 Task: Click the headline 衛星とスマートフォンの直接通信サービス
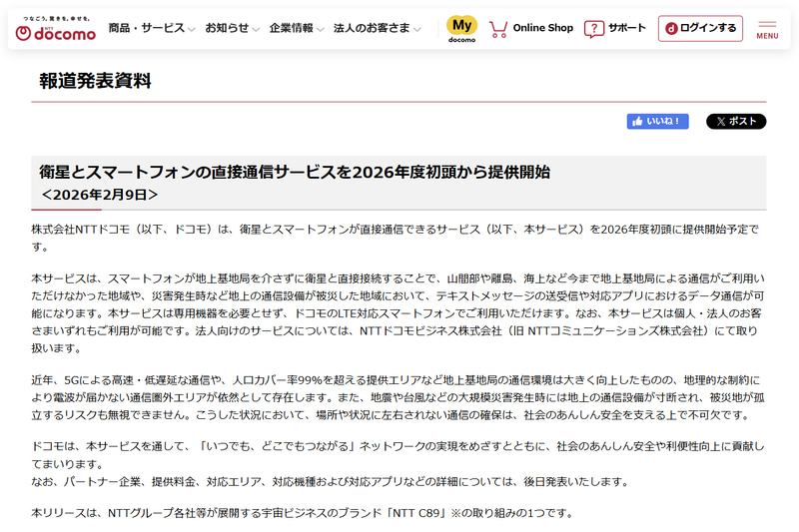point(295,172)
